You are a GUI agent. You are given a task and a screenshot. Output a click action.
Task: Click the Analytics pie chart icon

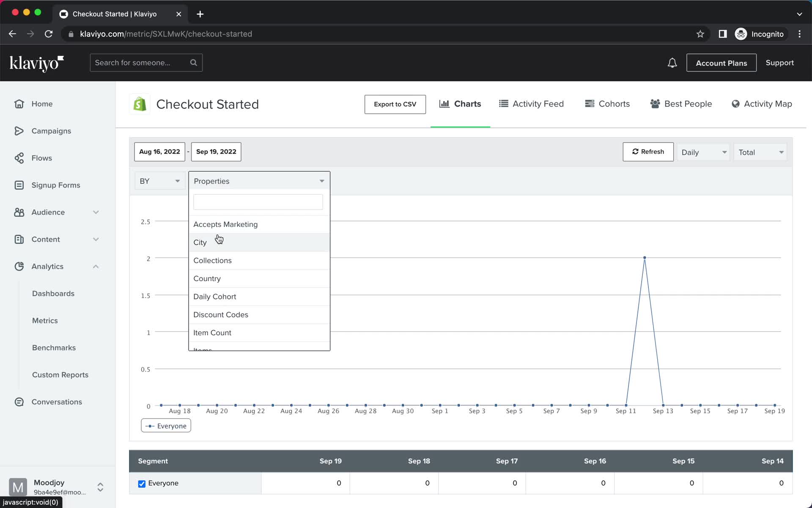(19, 266)
